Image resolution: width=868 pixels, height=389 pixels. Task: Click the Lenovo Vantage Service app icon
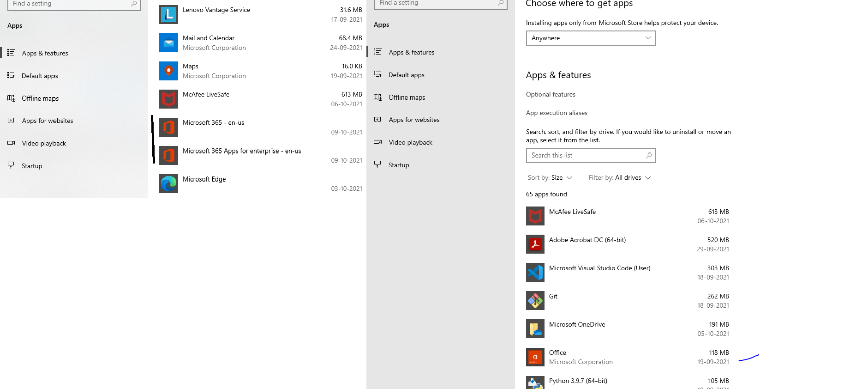(x=168, y=14)
